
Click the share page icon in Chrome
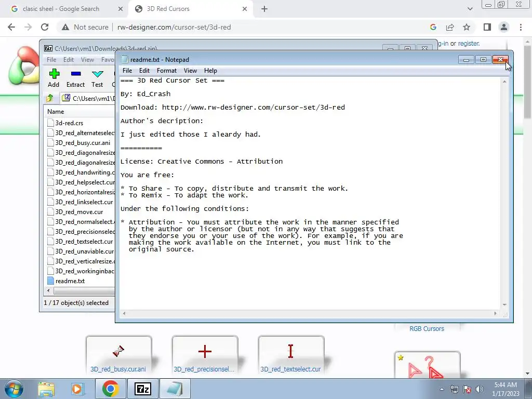[x=450, y=27]
